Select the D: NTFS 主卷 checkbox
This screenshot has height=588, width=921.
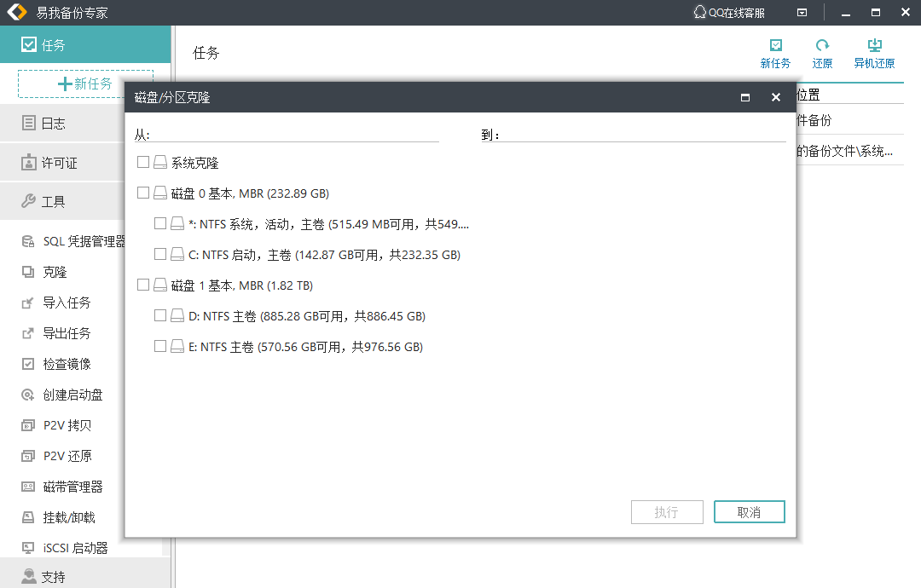pos(160,316)
